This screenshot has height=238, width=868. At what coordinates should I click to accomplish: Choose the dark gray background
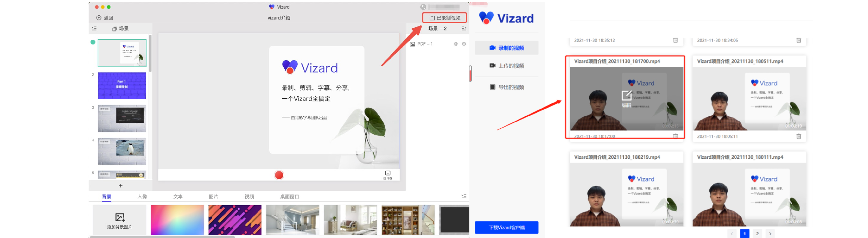(454, 220)
